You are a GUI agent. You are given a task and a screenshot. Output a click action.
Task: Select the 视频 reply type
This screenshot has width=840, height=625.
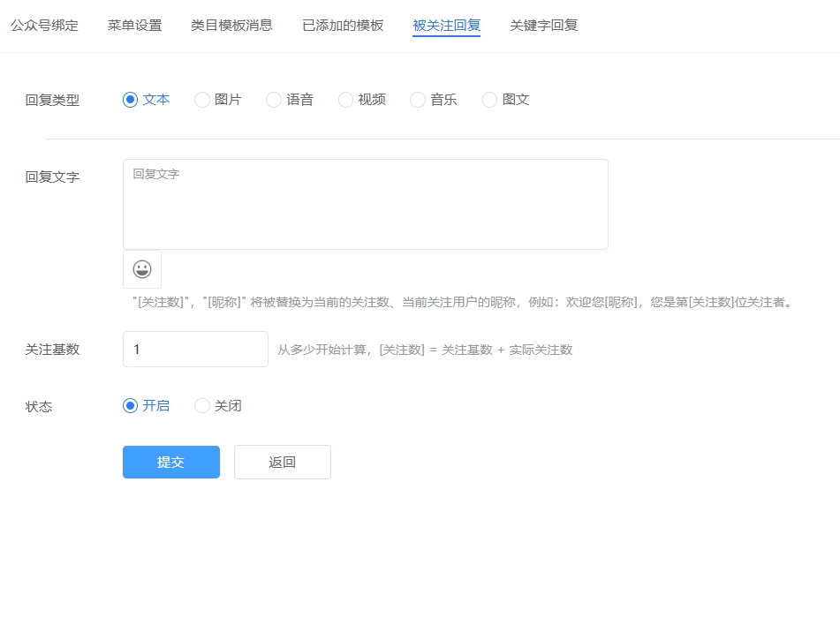[x=345, y=100]
